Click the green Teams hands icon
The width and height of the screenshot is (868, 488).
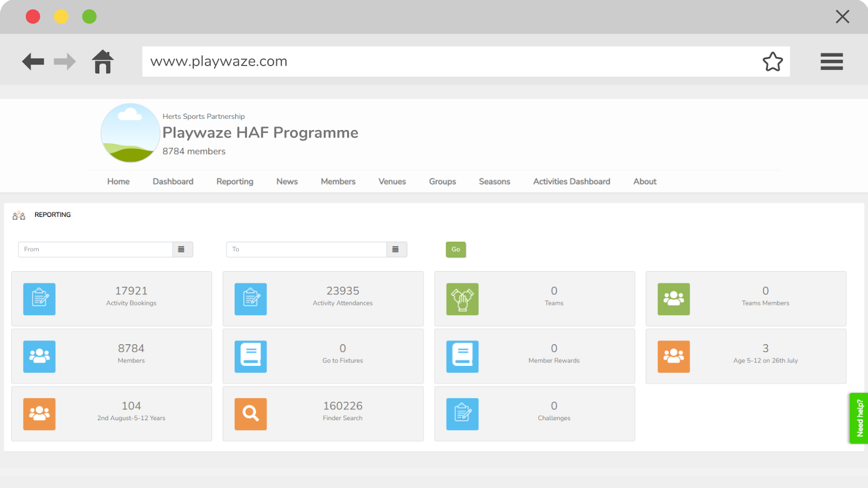tap(462, 299)
